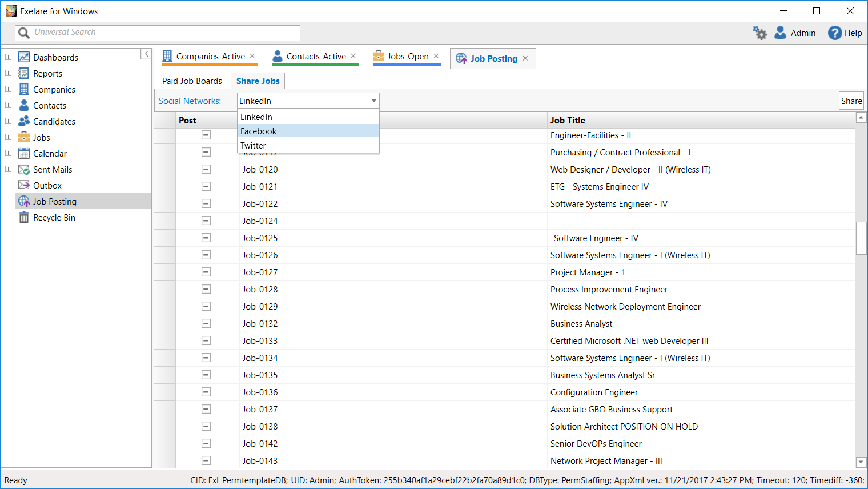Open Sent Mails in the sidebar

pyautogui.click(x=53, y=169)
